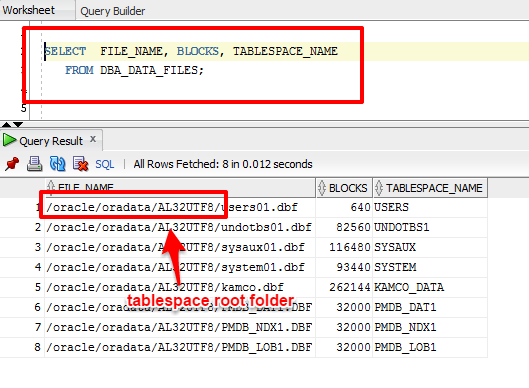The image size is (529, 388).
Task: Click the 262144 blocks cell
Action: click(x=344, y=287)
